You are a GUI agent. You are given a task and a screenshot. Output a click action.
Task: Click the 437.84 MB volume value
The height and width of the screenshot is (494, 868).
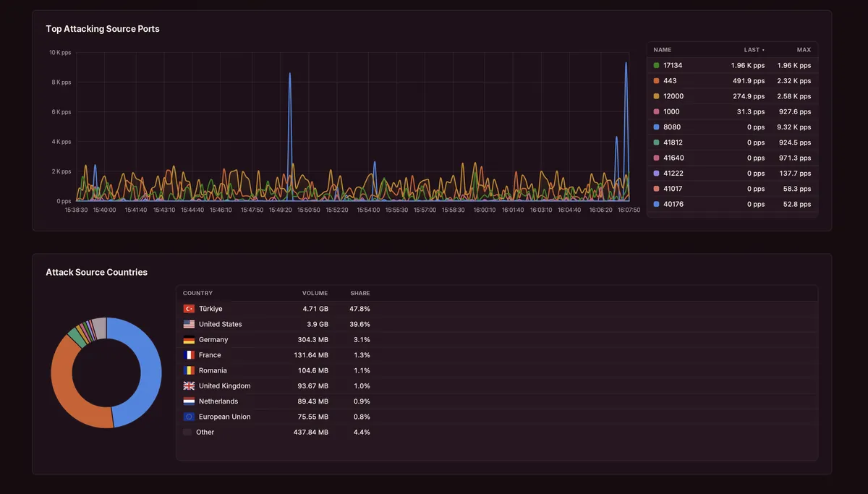click(312, 432)
